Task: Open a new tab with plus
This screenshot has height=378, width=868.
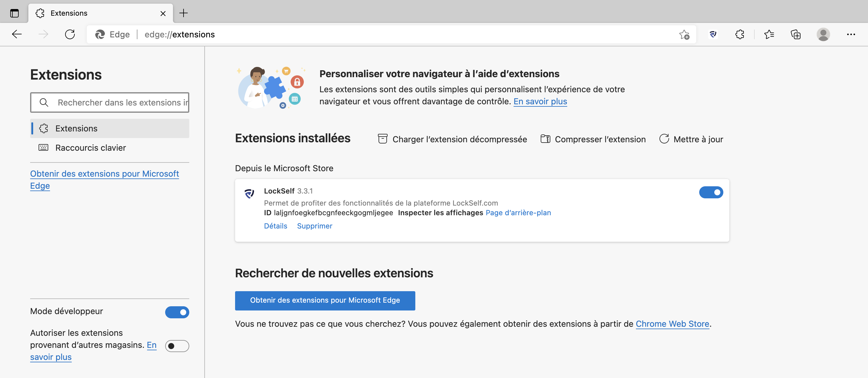Action: pyautogui.click(x=183, y=13)
